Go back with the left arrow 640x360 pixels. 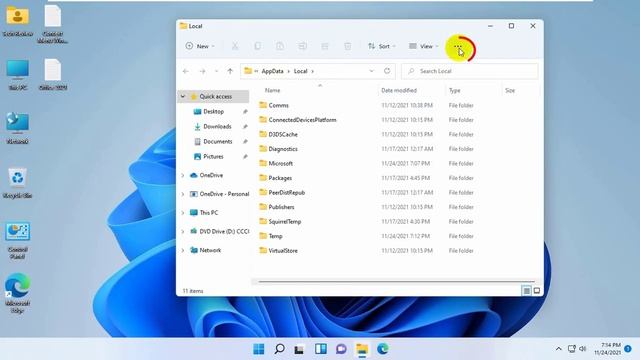[x=186, y=71]
